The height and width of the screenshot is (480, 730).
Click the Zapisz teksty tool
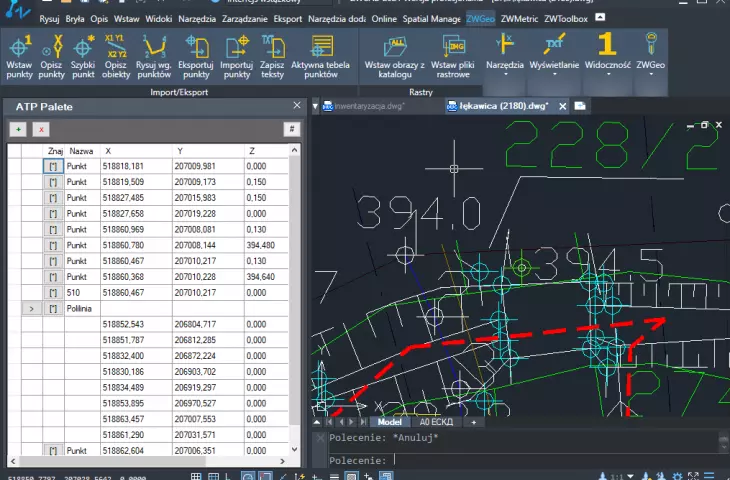click(x=272, y=56)
